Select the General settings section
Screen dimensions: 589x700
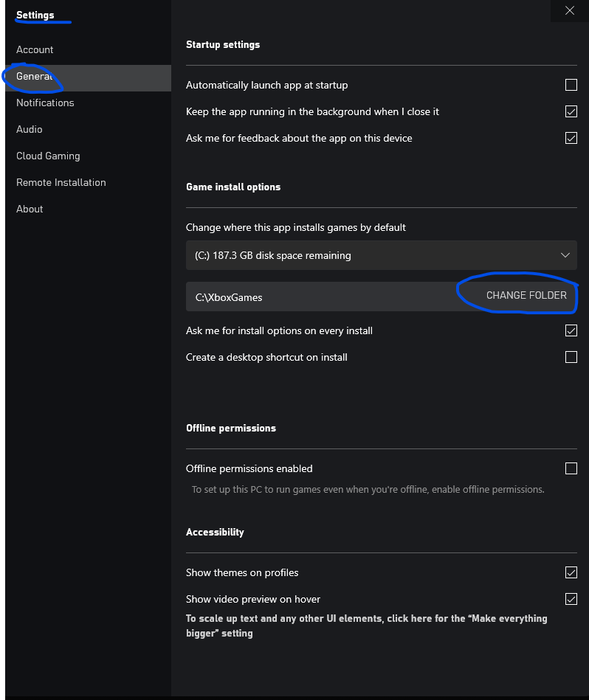pos(35,76)
